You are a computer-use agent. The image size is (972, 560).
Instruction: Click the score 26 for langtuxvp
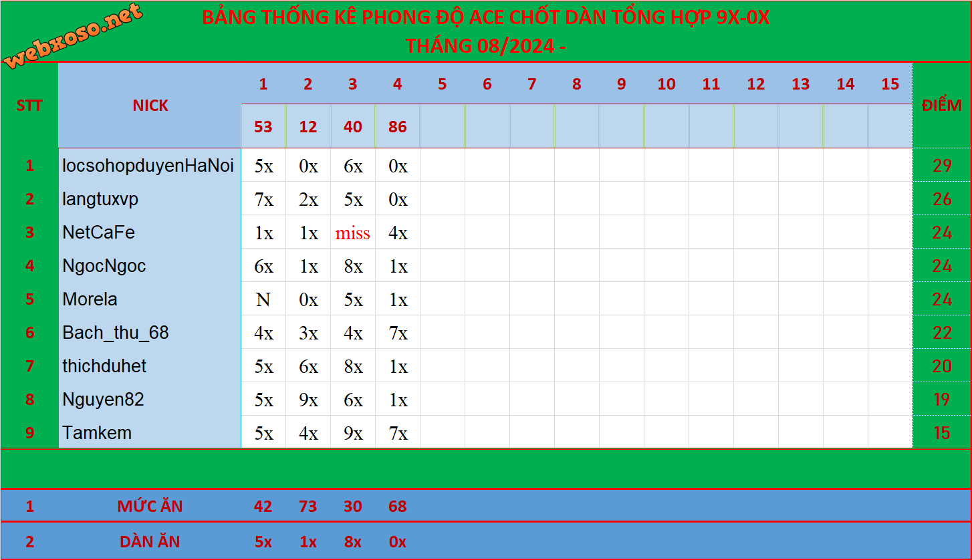click(x=942, y=199)
